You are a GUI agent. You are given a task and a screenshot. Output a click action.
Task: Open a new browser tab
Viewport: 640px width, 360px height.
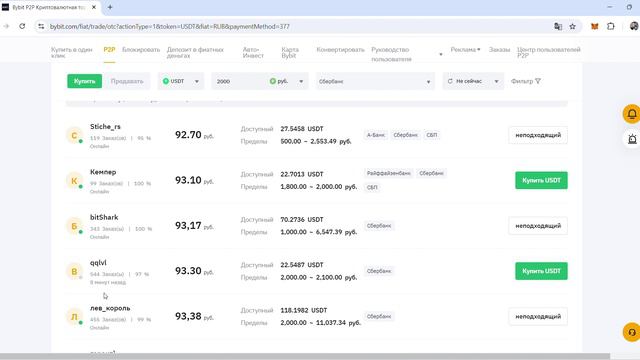110,7
